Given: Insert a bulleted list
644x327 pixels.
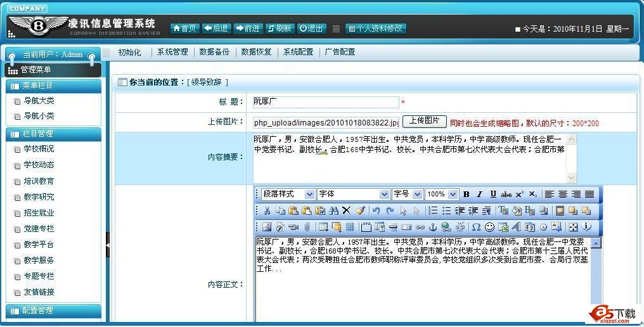Looking at the screenshot, I should point(446,211).
